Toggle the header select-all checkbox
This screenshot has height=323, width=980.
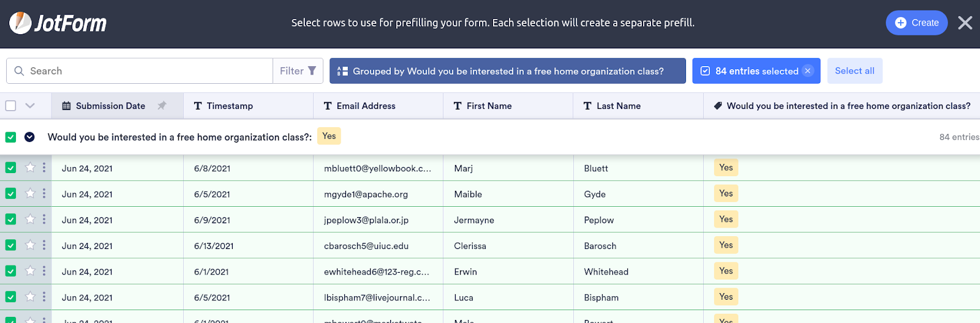10,106
